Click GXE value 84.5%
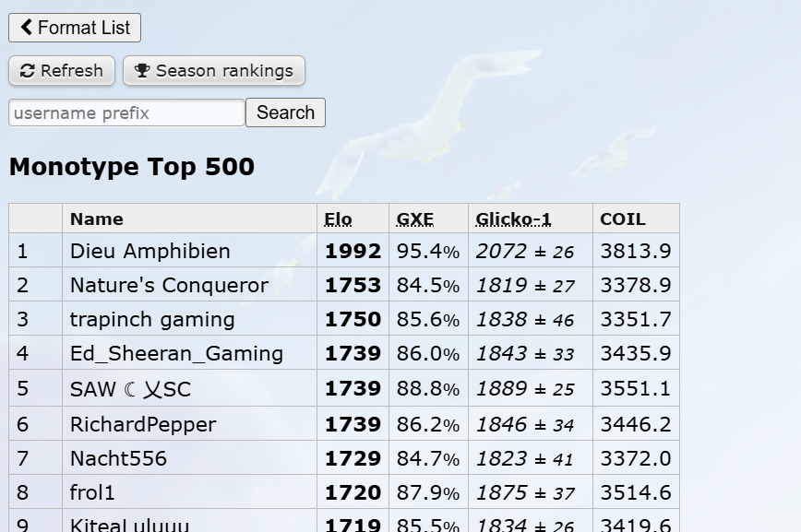This screenshot has width=801, height=532. (428, 286)
